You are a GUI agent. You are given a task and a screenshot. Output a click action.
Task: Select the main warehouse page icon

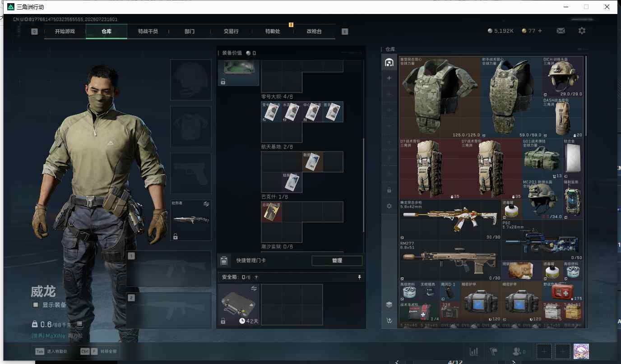(389, 62)
